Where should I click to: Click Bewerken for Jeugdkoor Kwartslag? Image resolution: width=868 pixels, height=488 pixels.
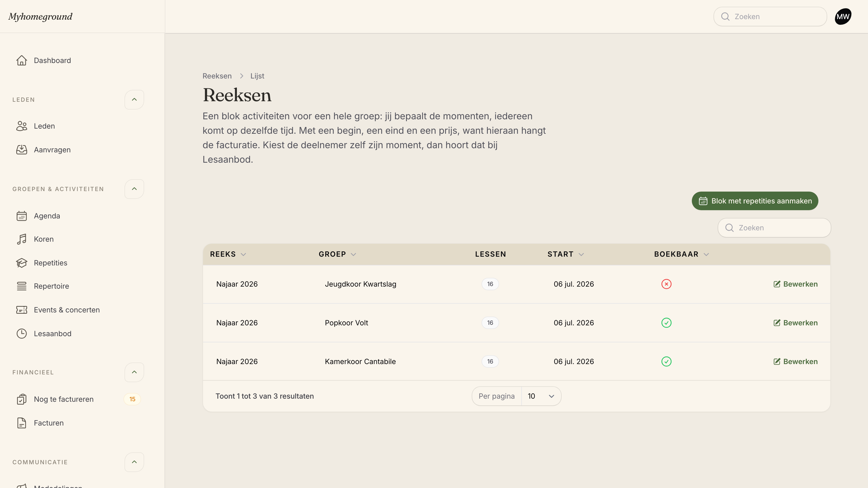click(x=795, y=284)
